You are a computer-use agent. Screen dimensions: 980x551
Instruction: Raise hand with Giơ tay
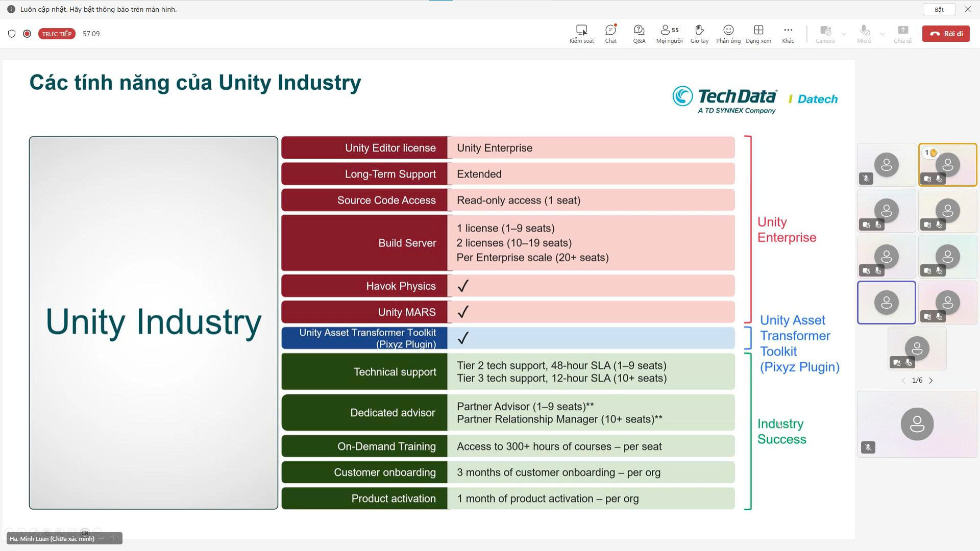699,34
